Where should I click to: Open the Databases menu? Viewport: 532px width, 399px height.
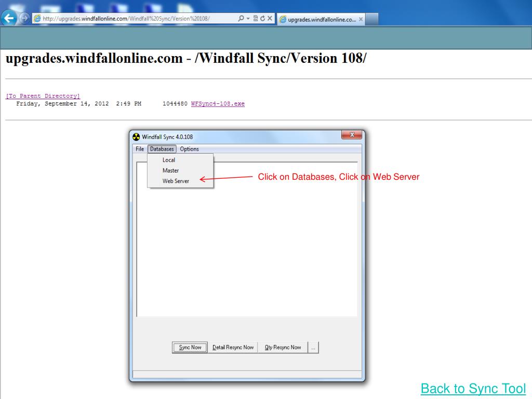(162, 149)
